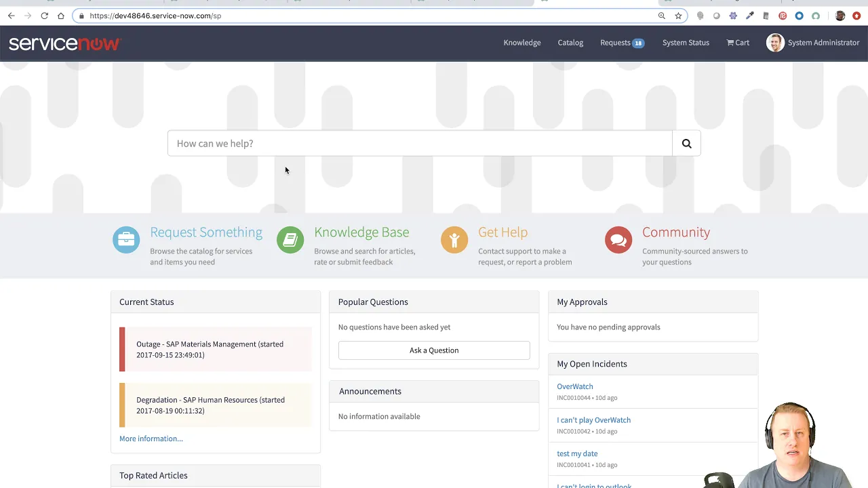Click the bookmark star in the address bar
The width and height of the screenshot is (868, 488).
coord(678,16)
